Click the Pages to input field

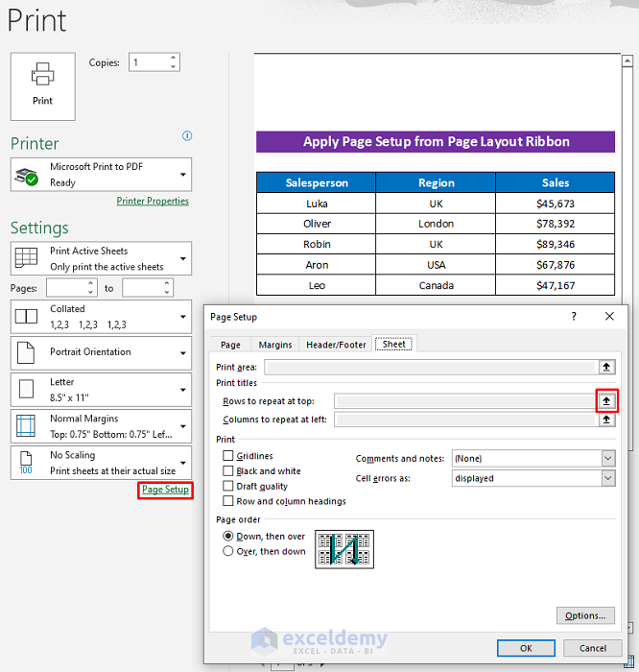point(142,288)
